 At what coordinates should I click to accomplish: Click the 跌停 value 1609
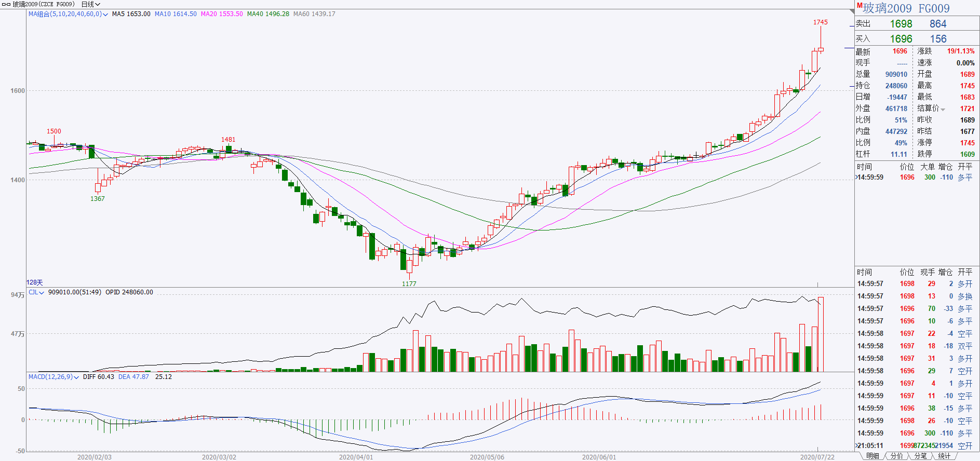click(x=968, y=154)
